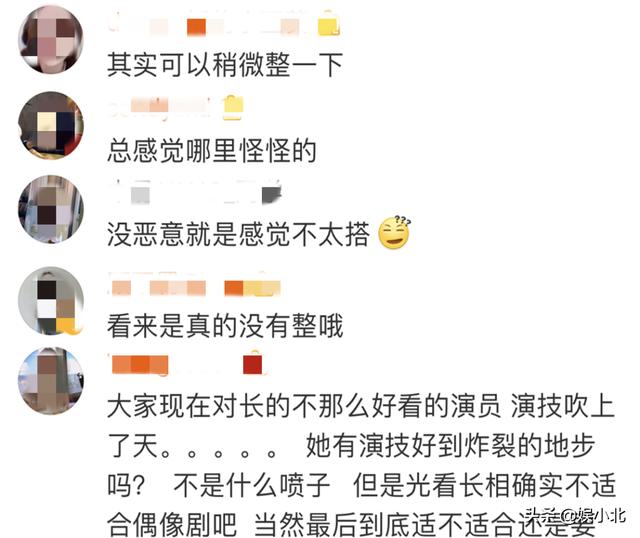Open orange username above "大家现在对长的" comment
The width and height of the screenshot is (640, 538).
[x=140, y=365]
